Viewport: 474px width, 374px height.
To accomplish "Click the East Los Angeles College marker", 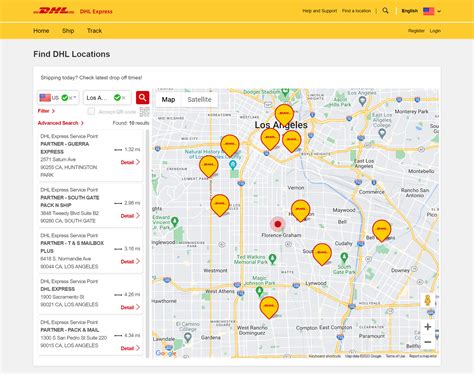I will tap(382, 134).
